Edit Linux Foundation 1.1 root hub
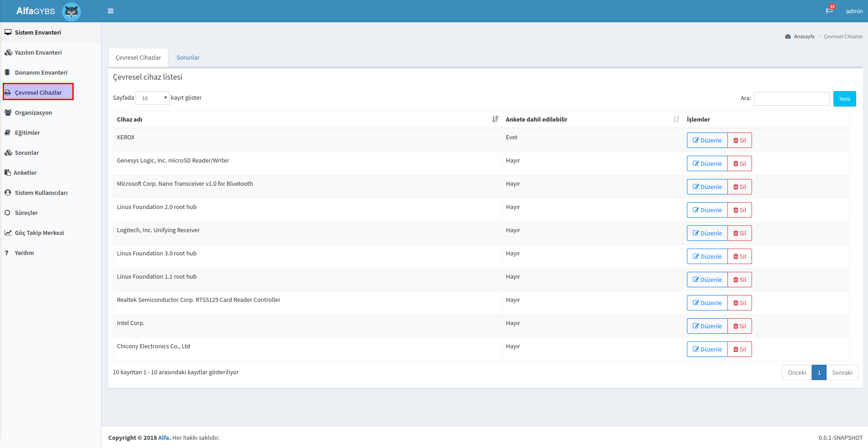868x448 pixels. 707,280
